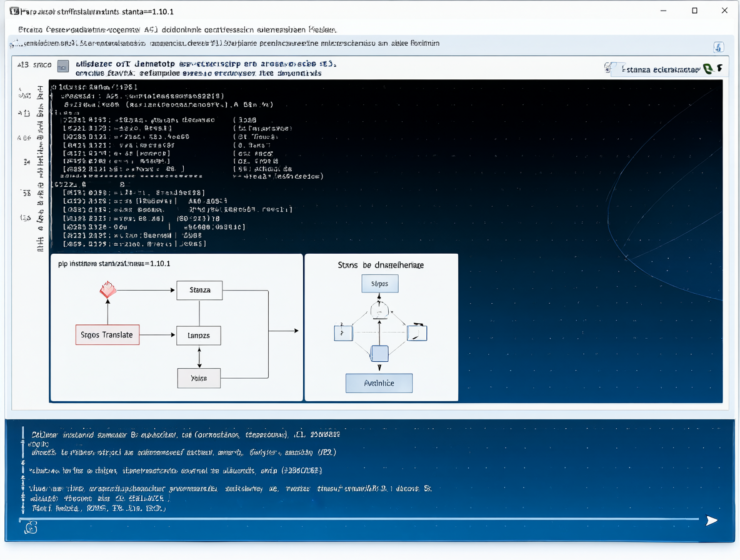Click the bottom center blue square node
The height and width of the screenshot is (560, 740).
coord(379,353)
